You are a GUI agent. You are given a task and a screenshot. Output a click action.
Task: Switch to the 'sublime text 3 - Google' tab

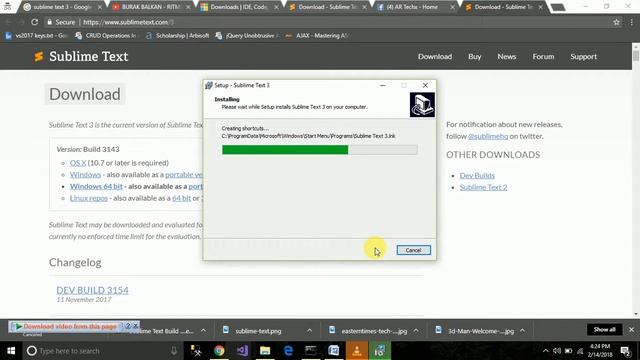coord(61,7)
